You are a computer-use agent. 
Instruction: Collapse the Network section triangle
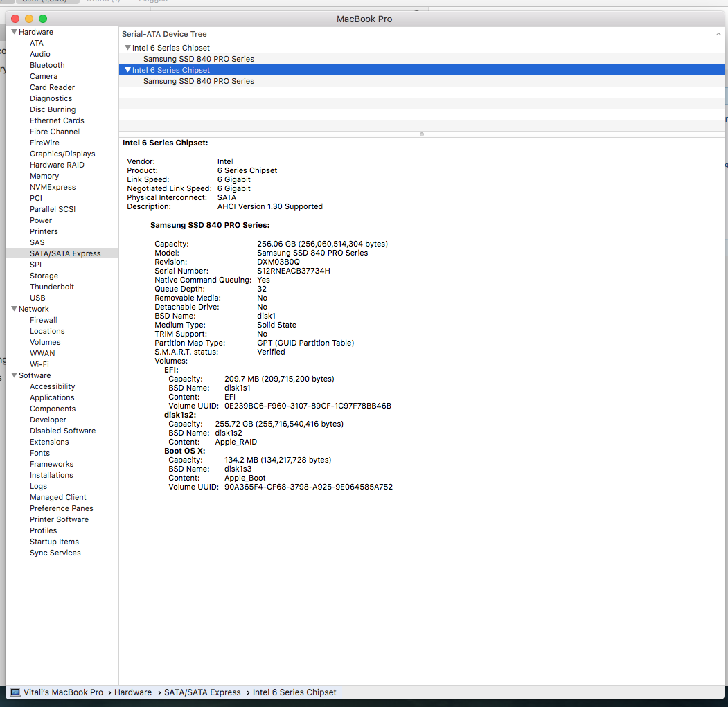point(15,309)
